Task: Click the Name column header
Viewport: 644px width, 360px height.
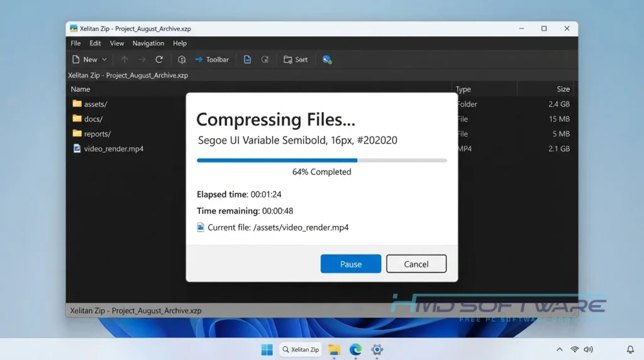Action: (80, 89)
